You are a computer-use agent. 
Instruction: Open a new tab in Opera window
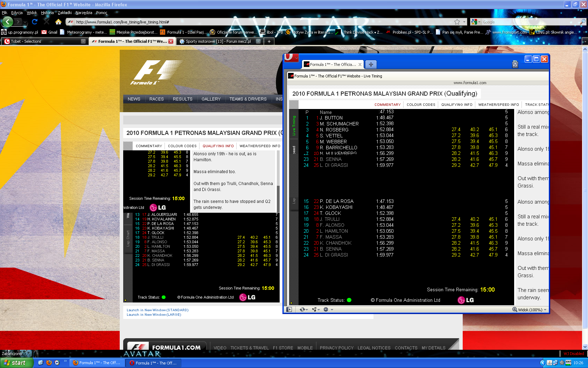371,64
